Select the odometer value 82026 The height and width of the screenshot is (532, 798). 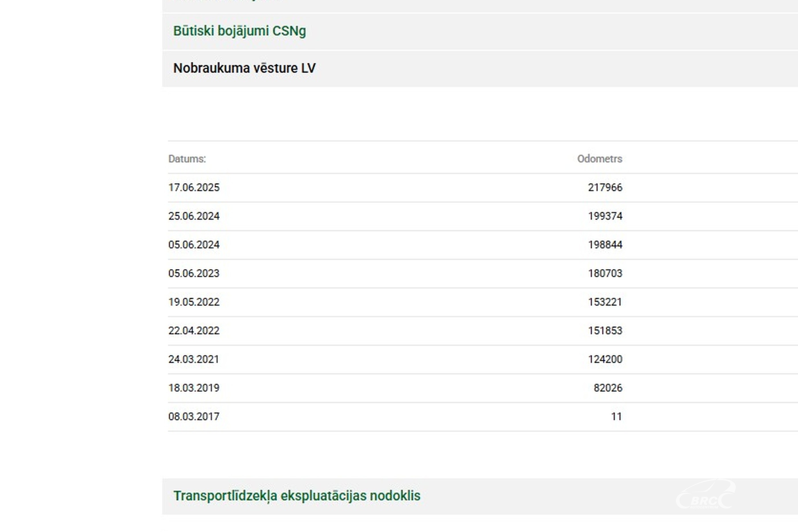pyautogui.click(x=608, y=388)
